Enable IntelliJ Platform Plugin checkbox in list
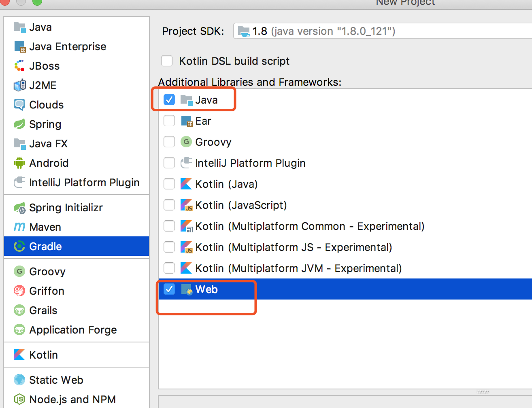Image resolution: width=532 pixels, height=408 pixels. (x=169, y=163)
